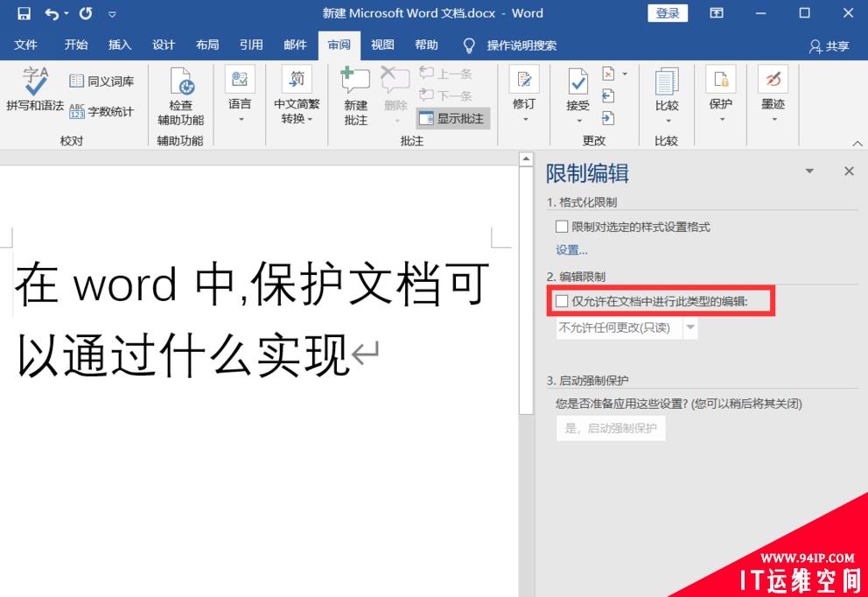Collapse the ribbon with chevron

click(857, 144)
